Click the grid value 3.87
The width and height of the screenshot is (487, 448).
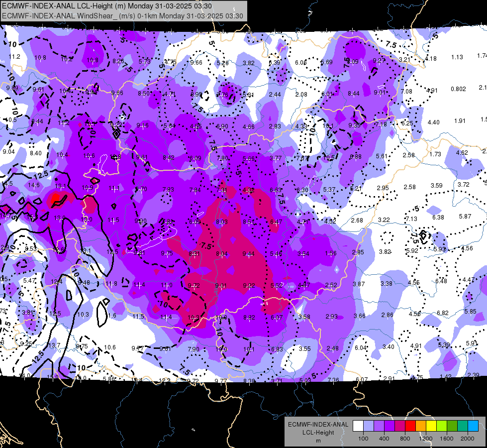[x=359, y=284]
